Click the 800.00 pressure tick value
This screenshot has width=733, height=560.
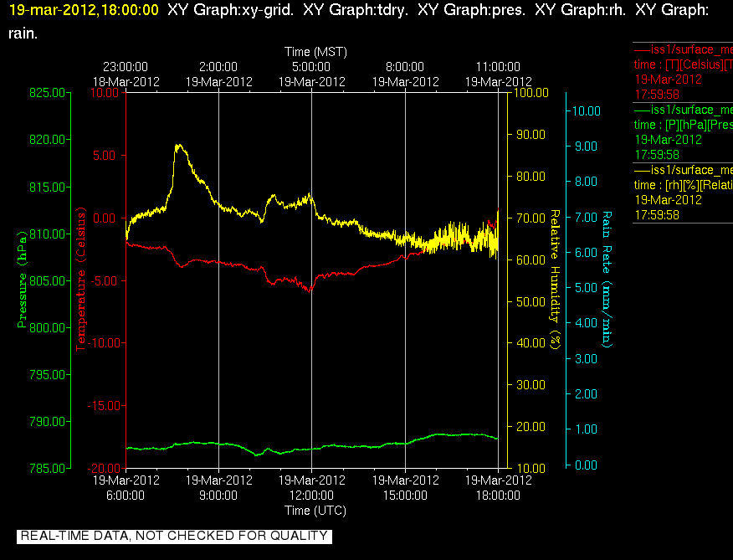[47, 327]
